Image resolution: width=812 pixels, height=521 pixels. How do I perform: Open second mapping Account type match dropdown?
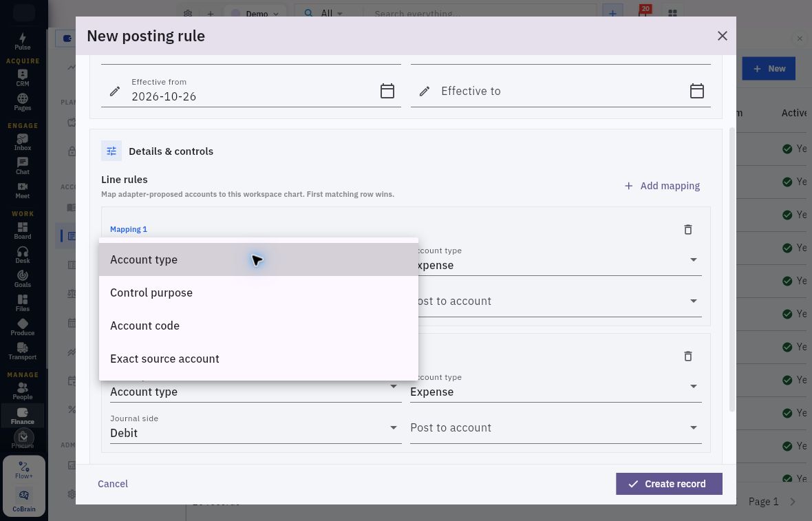pyautogui.click(x=256, y=387)
